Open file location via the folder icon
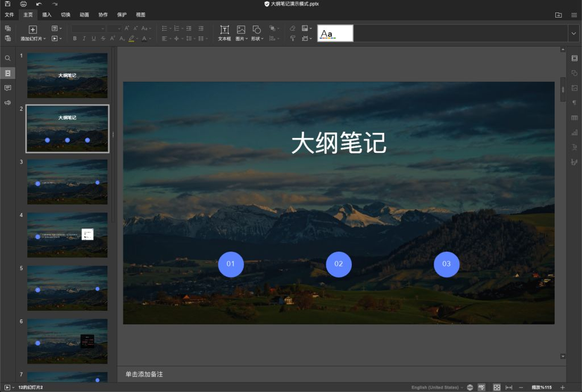This screenshot has width=582, height=392. [x=558, y=15]
